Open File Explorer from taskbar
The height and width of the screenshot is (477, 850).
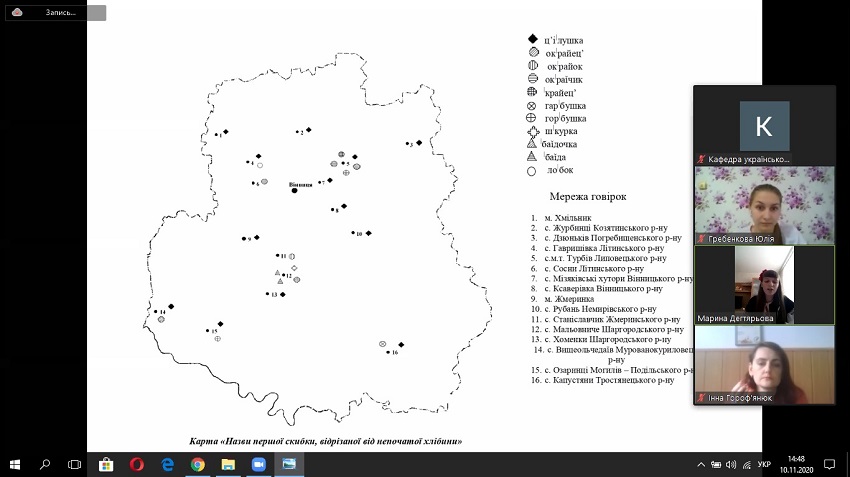click(x=228, y=465)
